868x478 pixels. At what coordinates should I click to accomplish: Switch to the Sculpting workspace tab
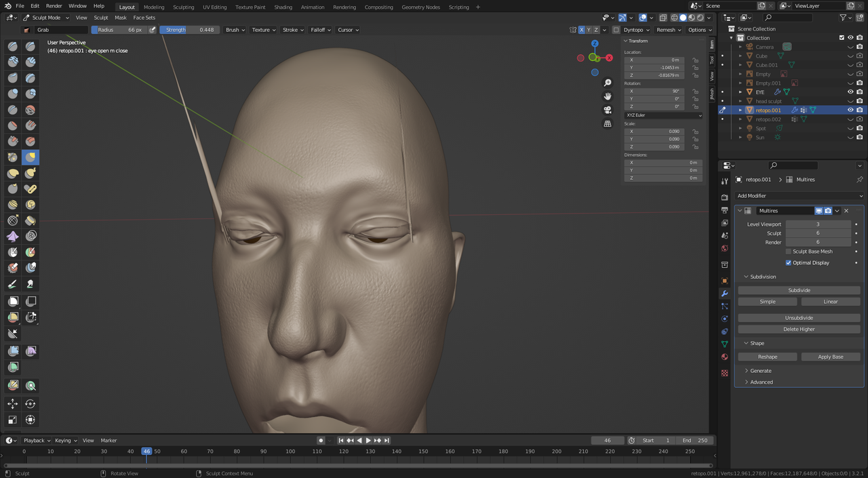coord(183,7)
